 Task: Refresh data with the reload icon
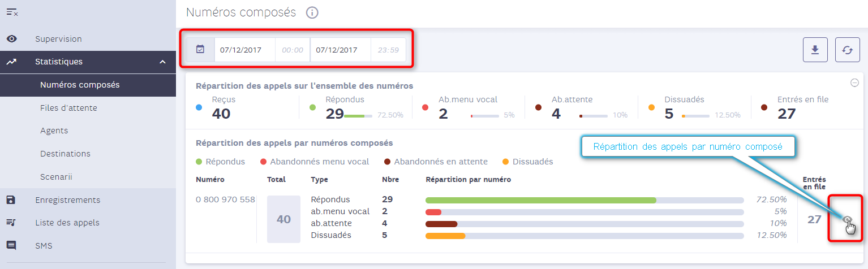point(847,50)
